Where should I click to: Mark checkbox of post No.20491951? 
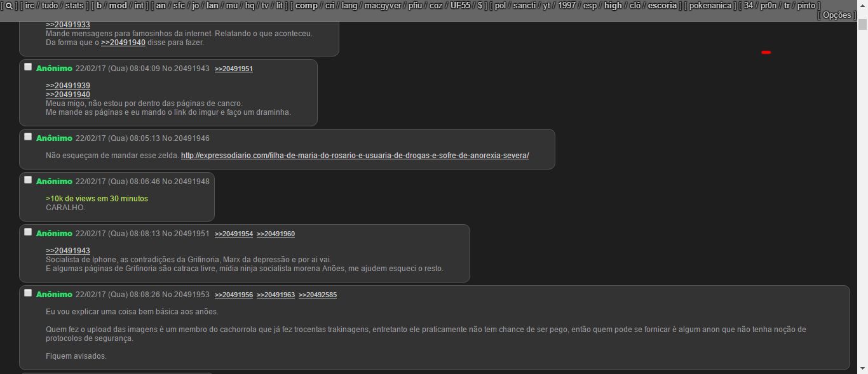tap(28, 232)
